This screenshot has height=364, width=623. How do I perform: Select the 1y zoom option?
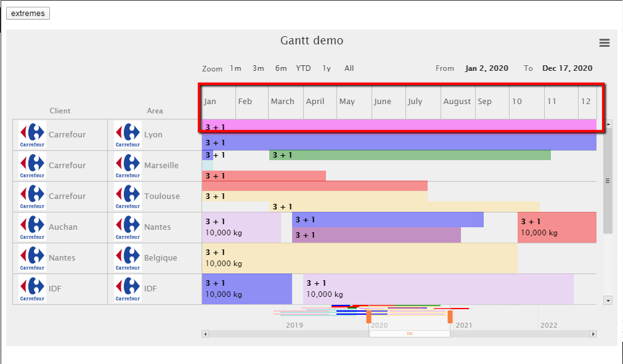coord(327,68)
